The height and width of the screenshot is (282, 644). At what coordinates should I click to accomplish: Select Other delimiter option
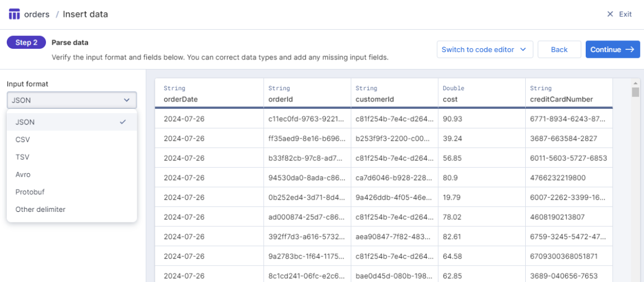72,209
